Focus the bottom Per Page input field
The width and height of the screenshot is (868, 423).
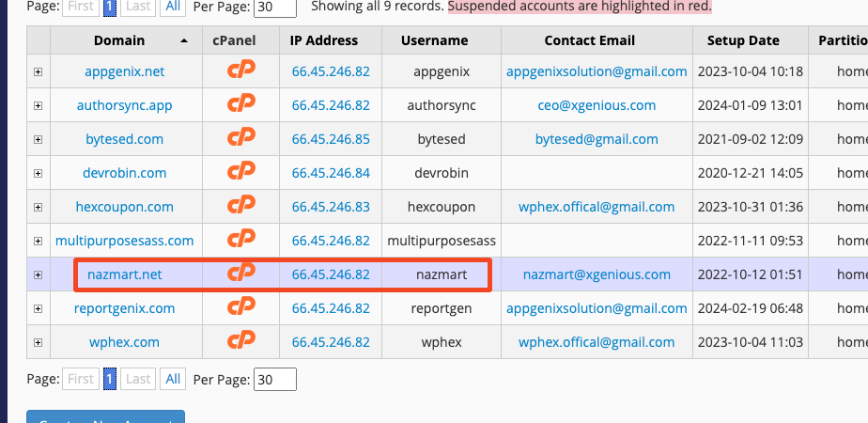pos(275,379)
